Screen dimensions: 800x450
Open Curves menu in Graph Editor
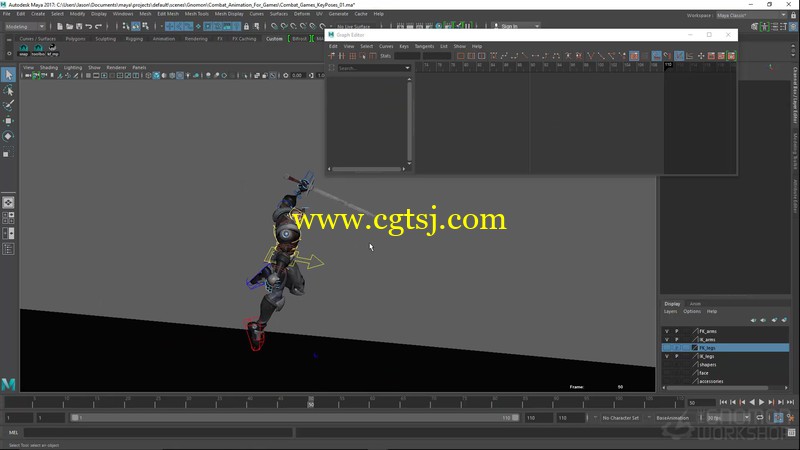pyautogui.click(x=386, y=46)
